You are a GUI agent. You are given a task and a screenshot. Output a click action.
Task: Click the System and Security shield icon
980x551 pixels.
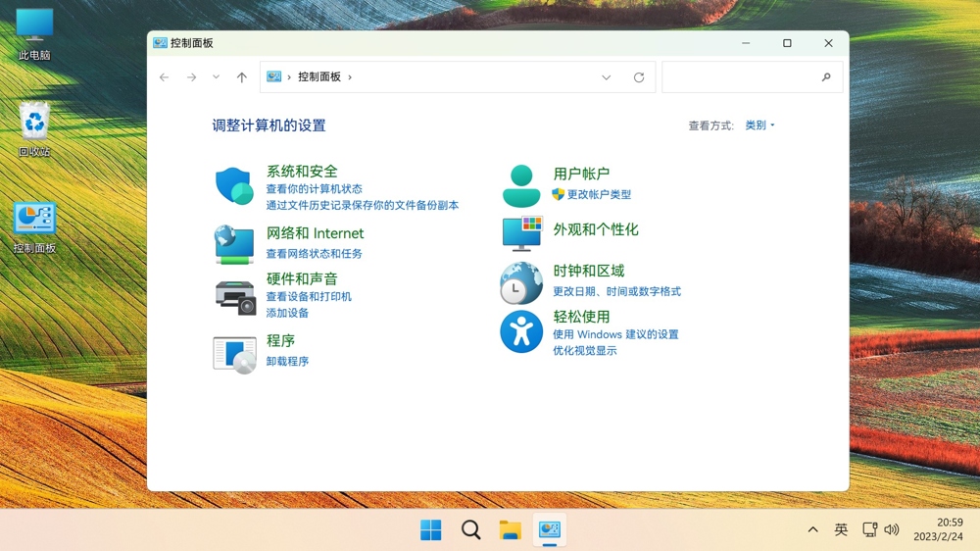(x=234, y=185)
